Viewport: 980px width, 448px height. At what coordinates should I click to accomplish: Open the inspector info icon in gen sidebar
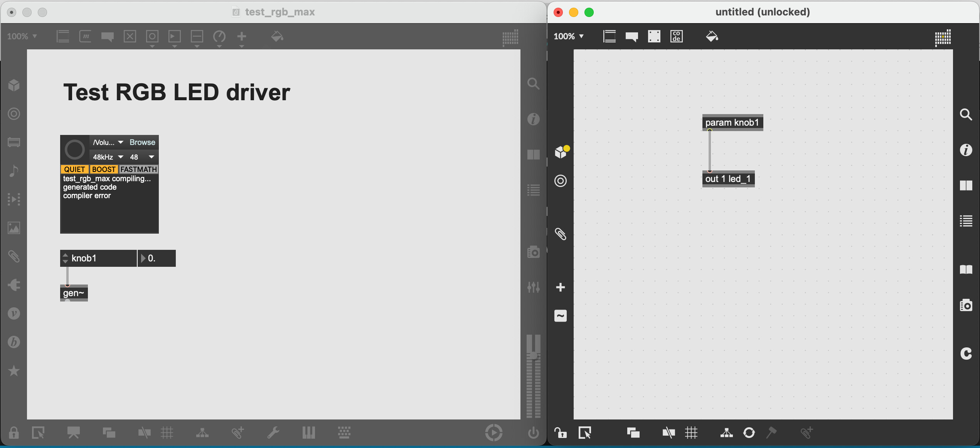(966, 150)
